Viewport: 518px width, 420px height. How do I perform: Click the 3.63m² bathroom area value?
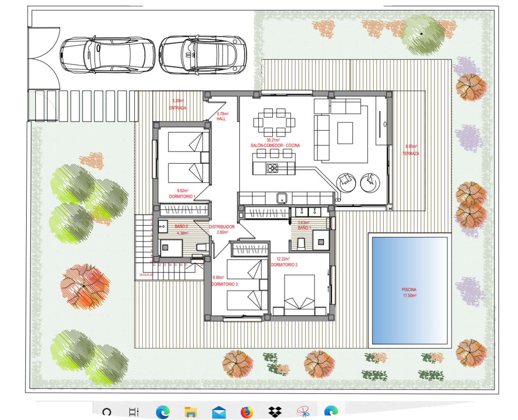(304, 223)
